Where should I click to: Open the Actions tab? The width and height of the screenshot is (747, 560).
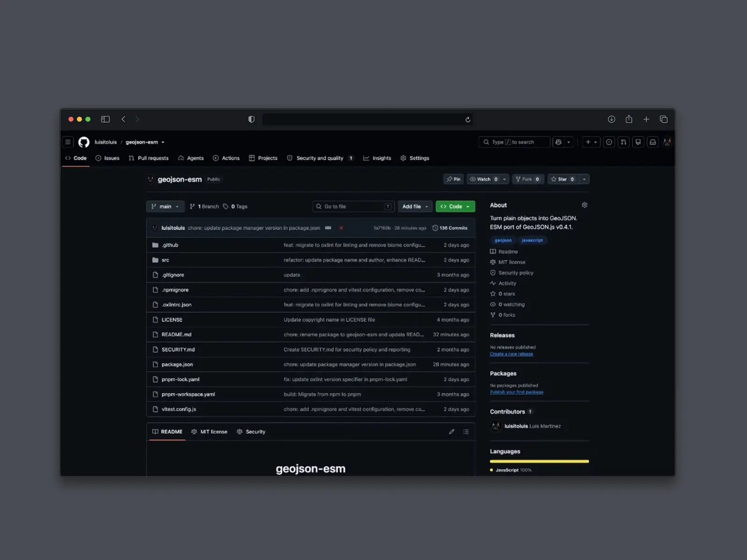226,158
